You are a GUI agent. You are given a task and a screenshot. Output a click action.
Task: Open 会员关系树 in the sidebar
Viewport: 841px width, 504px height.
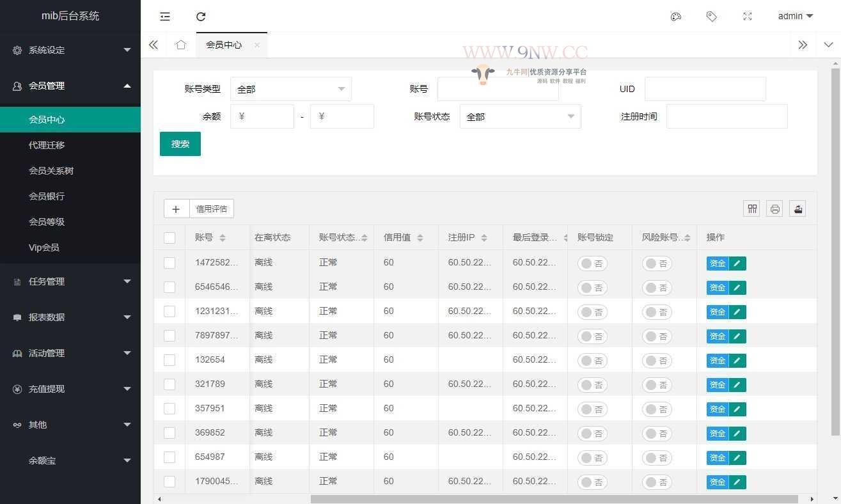click(70, 171)
